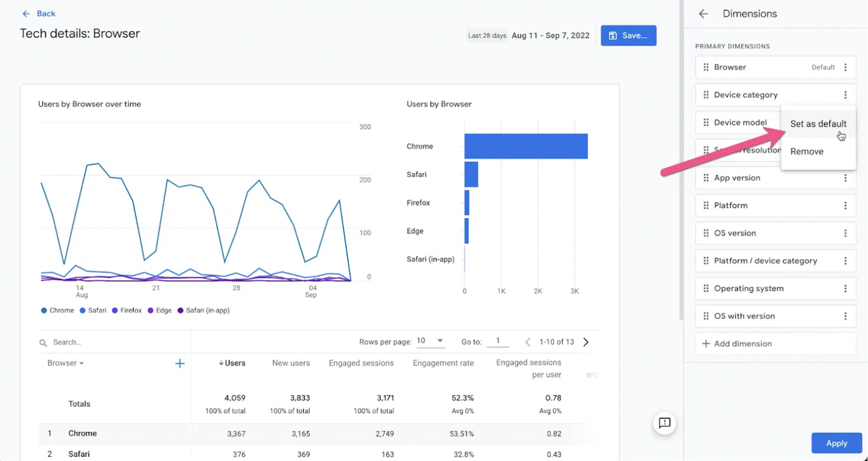Open the three-dot menu for OS version
Viewport: 868px width, 461px height.
pyautogui.click(x=845, y=233)
